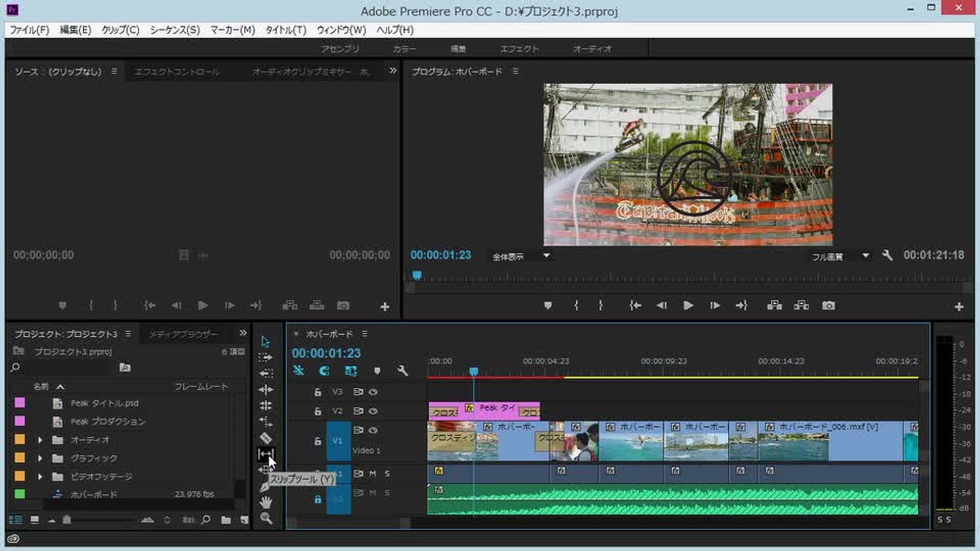Click Extract button in program monitor

[801, 306]
